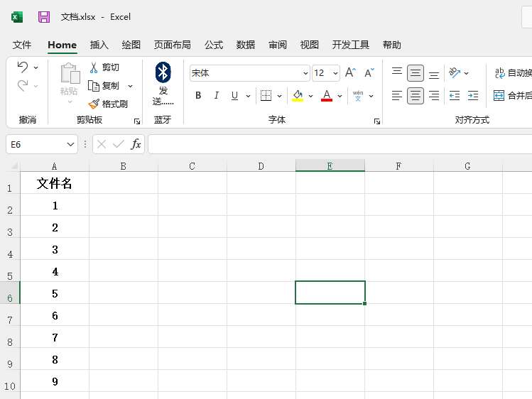This screenshot has height=399, width=532.
Task: Open clipboard pane launcher icon
Action: point(137,121)
